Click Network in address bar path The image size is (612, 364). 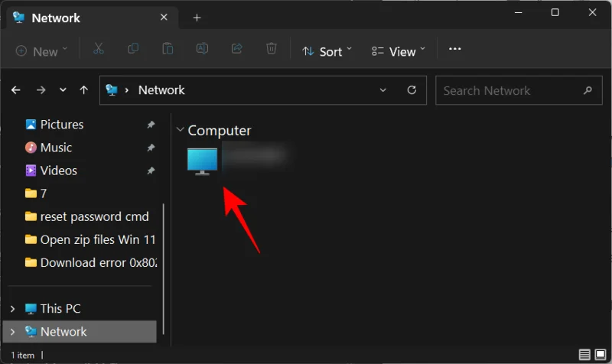(x=161, y=90)
